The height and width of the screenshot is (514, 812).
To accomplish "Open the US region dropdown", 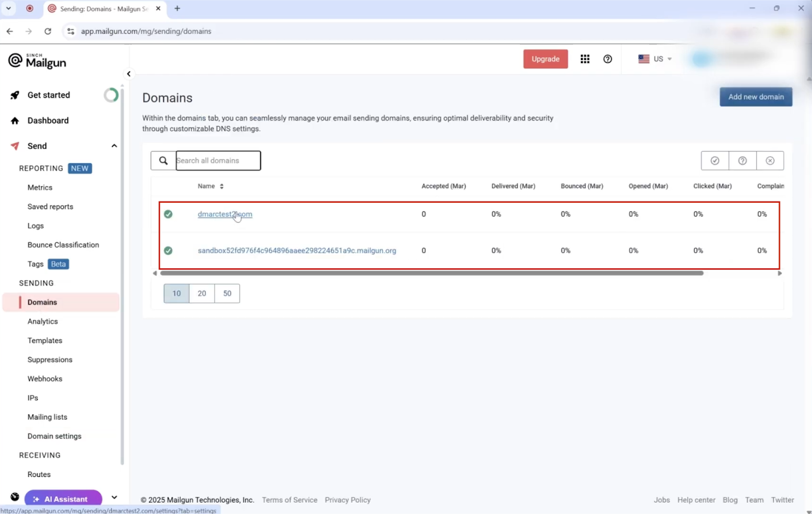I will [x=655, y=59].
